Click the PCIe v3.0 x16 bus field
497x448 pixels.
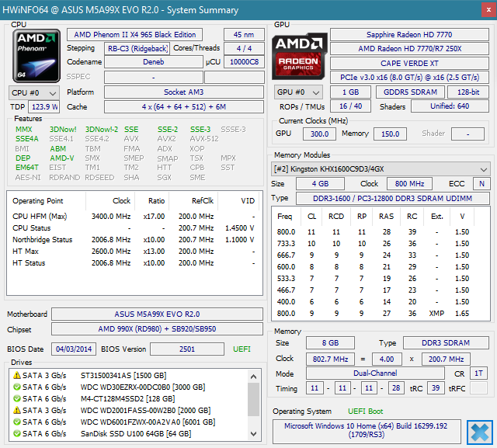coord(409,78)
